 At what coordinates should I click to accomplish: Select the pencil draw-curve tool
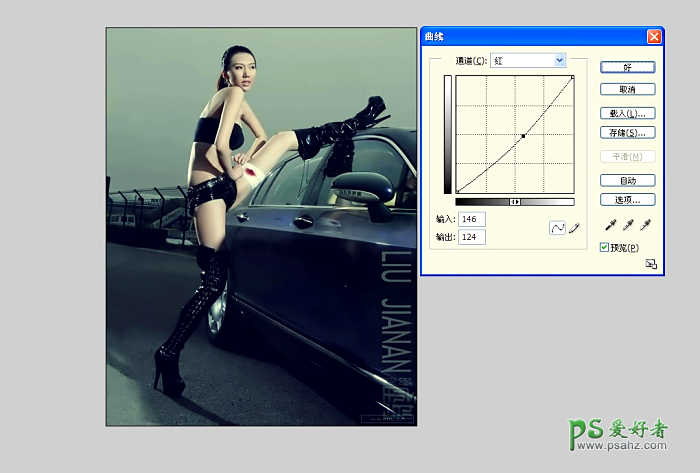573,228
